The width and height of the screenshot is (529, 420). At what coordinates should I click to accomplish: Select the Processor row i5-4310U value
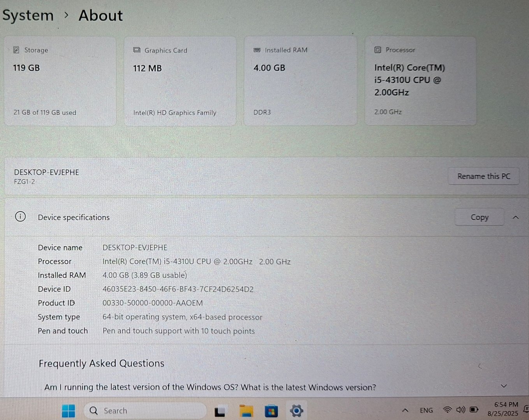click(197, 262)
